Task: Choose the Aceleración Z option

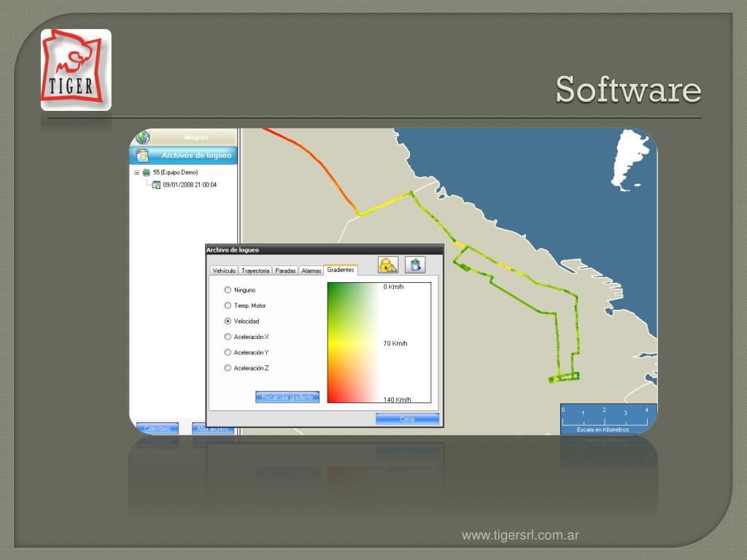Action: [x=228, y=368]
